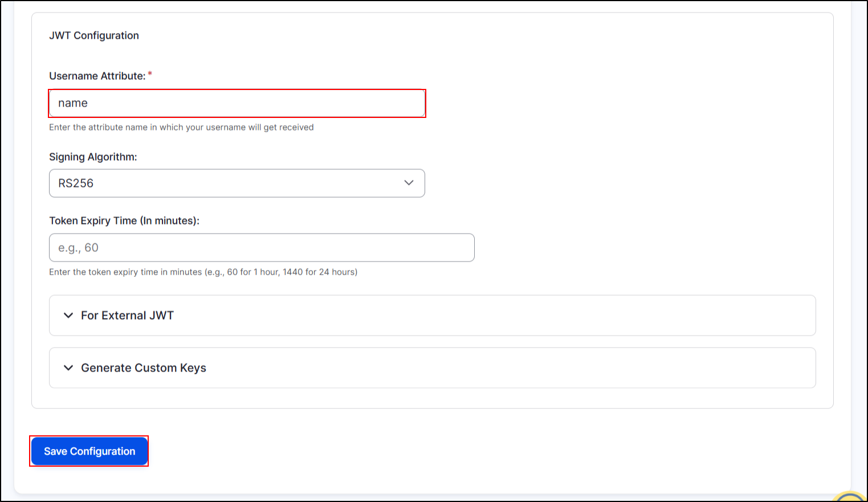The height and width of the screenshot is (502, 868).
Task: Select RS256 in the algorithm selector
Action: (237, 183)
